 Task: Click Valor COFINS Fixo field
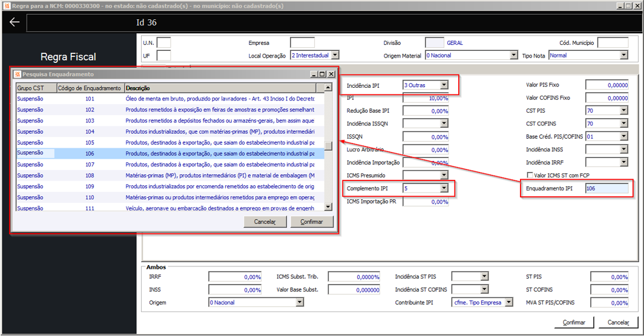coord(606,97)
